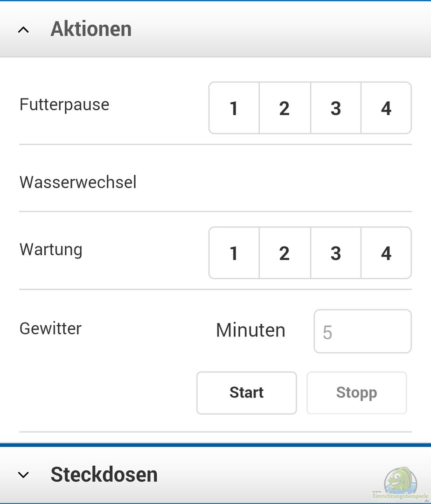Click the Wartung label
This screenshot has width=431, height=504.
[51, 249]
